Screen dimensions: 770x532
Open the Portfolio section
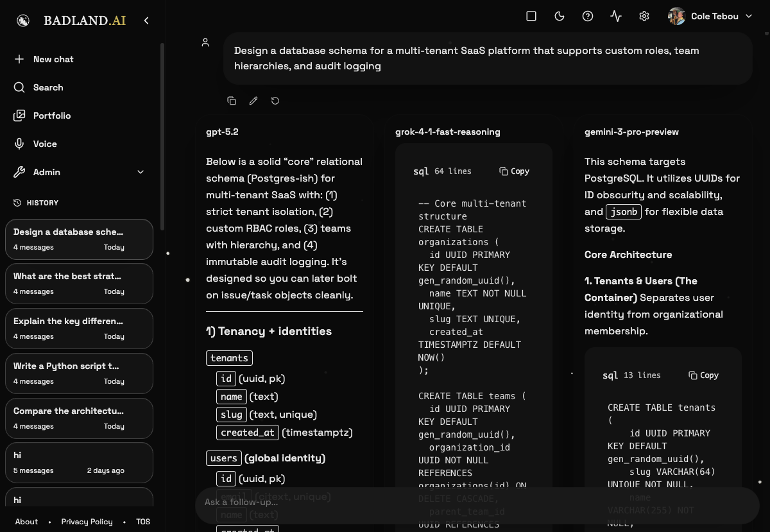click(51, 116)
